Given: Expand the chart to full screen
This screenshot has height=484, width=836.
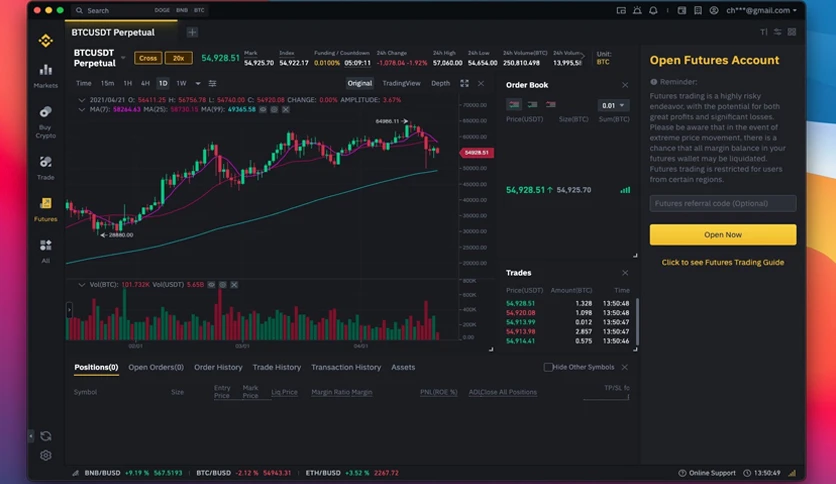Looking at the screenshot, I should (x=464, y=83).
